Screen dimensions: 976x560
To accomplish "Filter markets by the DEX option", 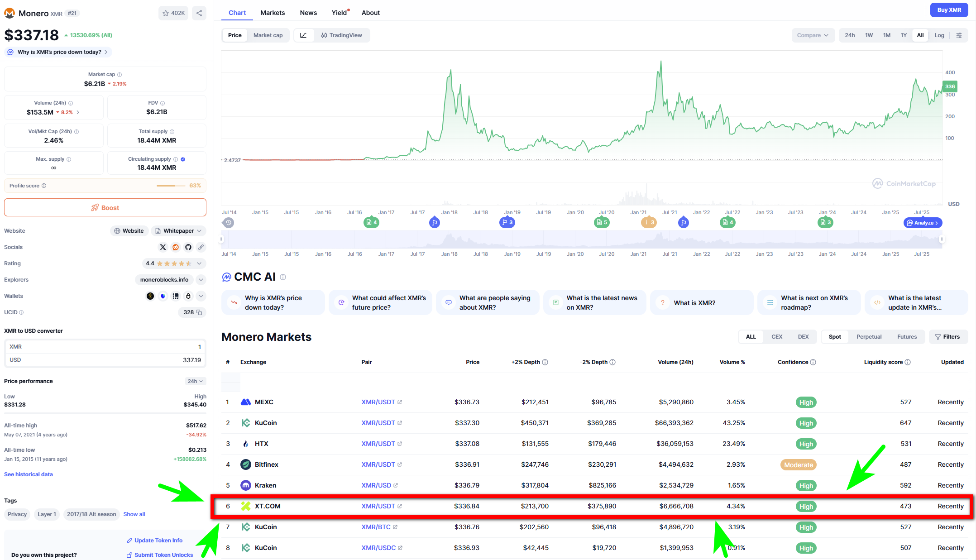I will click(x=803, y=337).
